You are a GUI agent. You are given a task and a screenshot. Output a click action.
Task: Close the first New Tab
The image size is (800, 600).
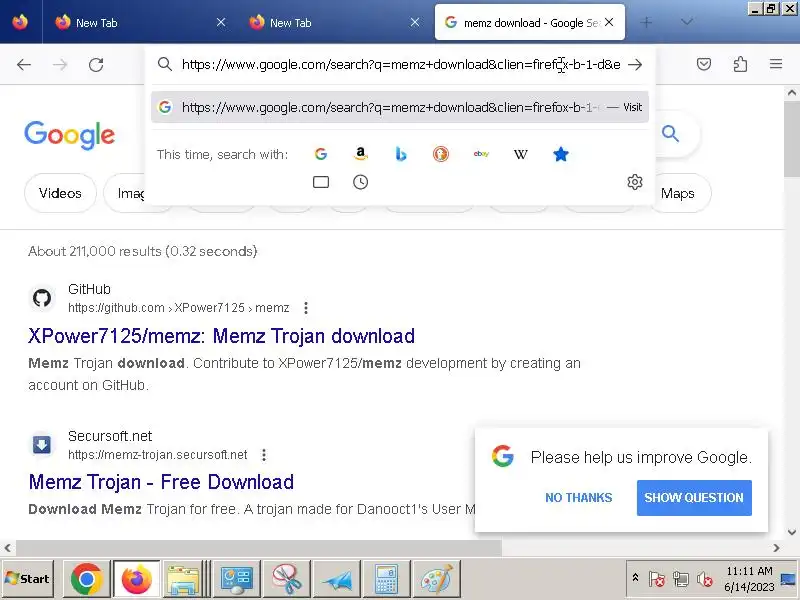tap(221, 22)
